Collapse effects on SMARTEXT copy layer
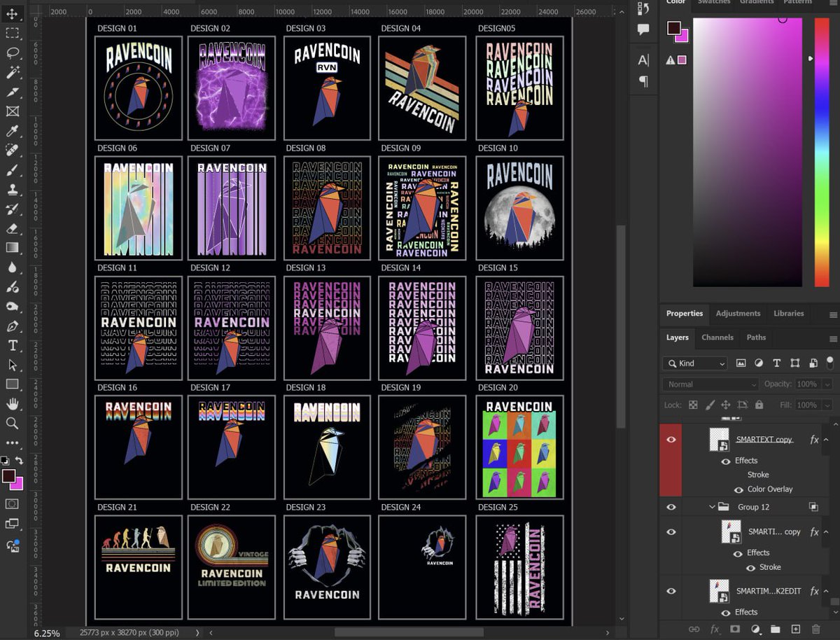This screenshot has width=840, height=640. pos(827,440)
